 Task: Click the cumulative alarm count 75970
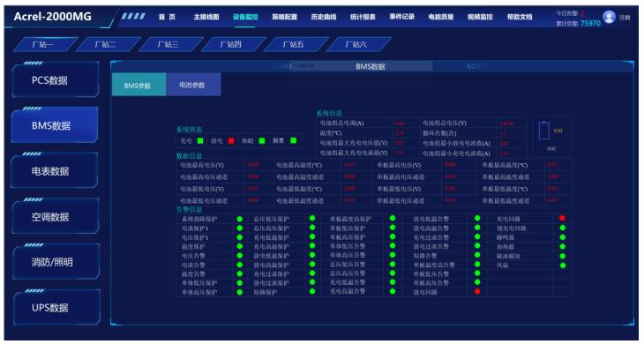tap(590, 24)
